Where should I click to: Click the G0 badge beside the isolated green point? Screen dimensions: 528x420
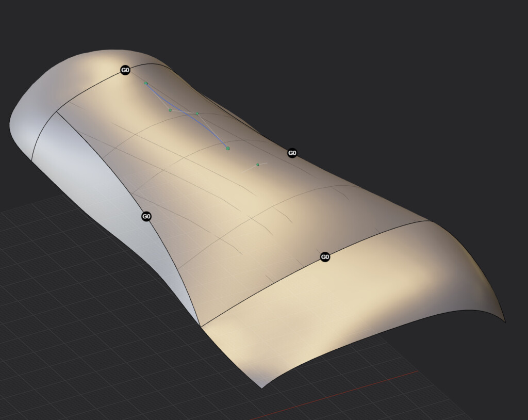click(292, 153)
